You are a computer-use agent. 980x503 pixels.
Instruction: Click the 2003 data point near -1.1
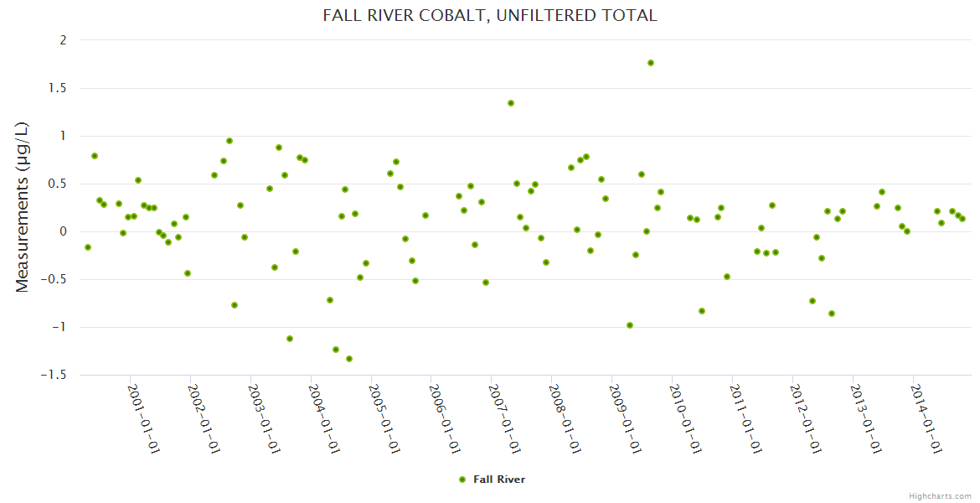[x=290, y=339]
